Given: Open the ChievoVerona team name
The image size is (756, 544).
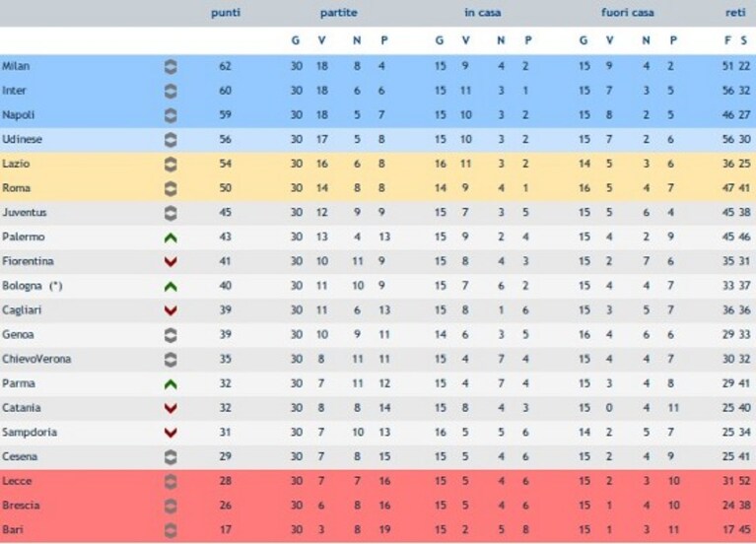Looking at the screenshot, I should 36,359.
